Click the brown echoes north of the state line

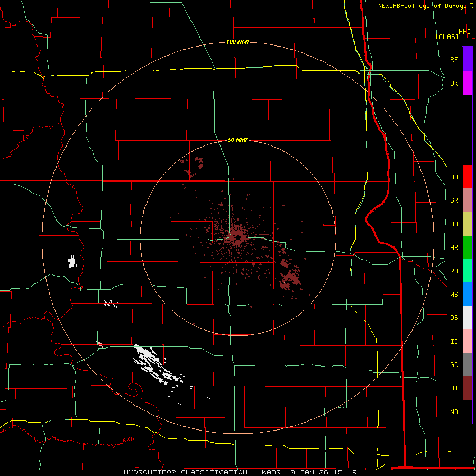click(192, 167)
